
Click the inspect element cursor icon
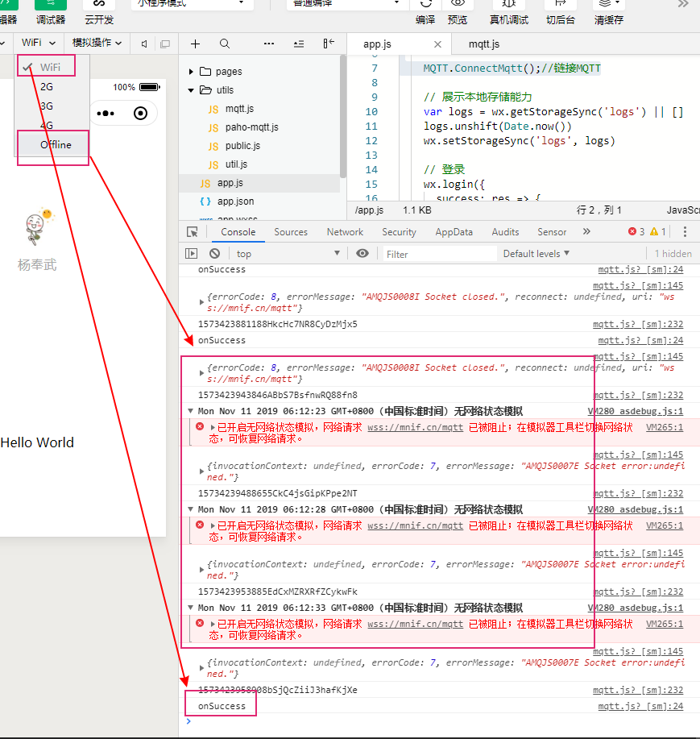(x=193, y=232)
